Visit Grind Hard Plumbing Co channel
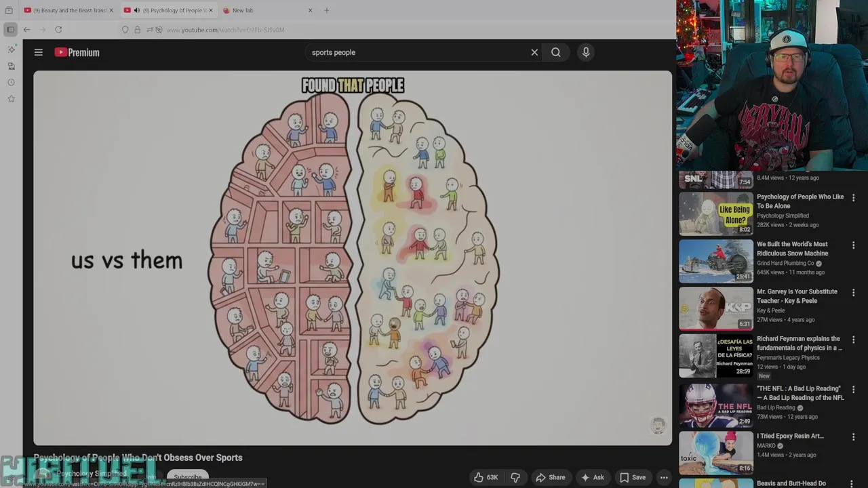This screenshot has width=868, height=488. [x=785, y=263]
